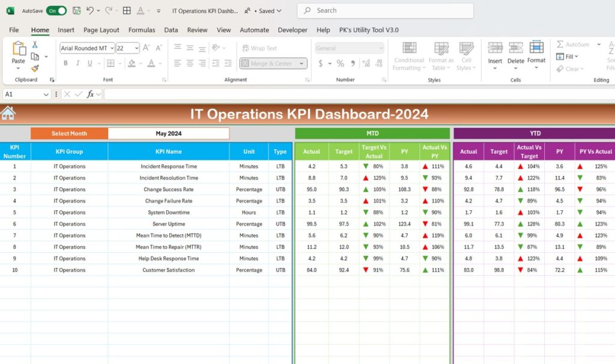Click the Orientation text angle icon
Viewport: 615px width, 364px height.
point(216,47)
